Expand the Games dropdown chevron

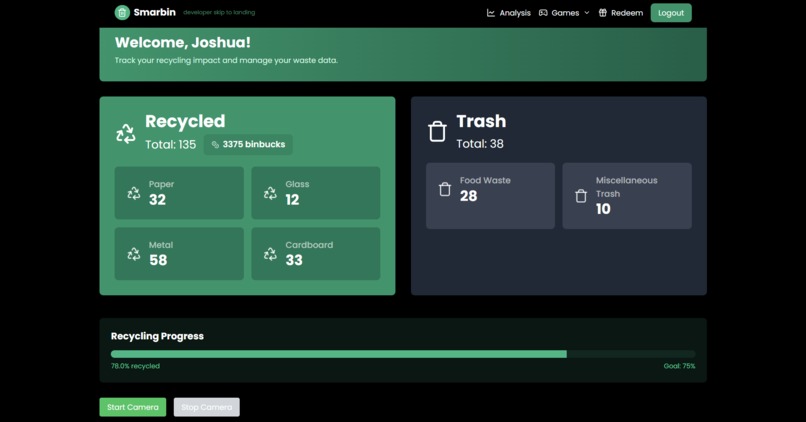click(x=587, y=13)
